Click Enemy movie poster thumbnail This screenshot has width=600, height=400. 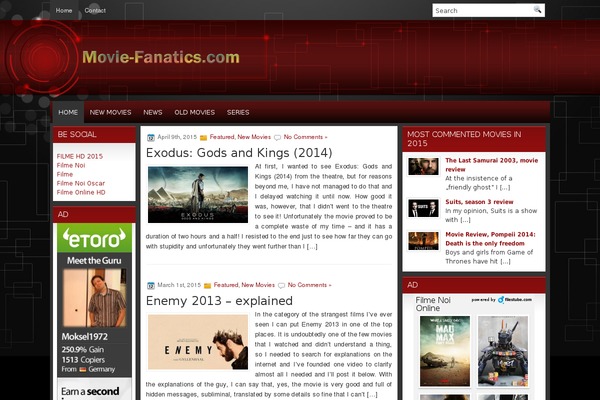point(198,342)
